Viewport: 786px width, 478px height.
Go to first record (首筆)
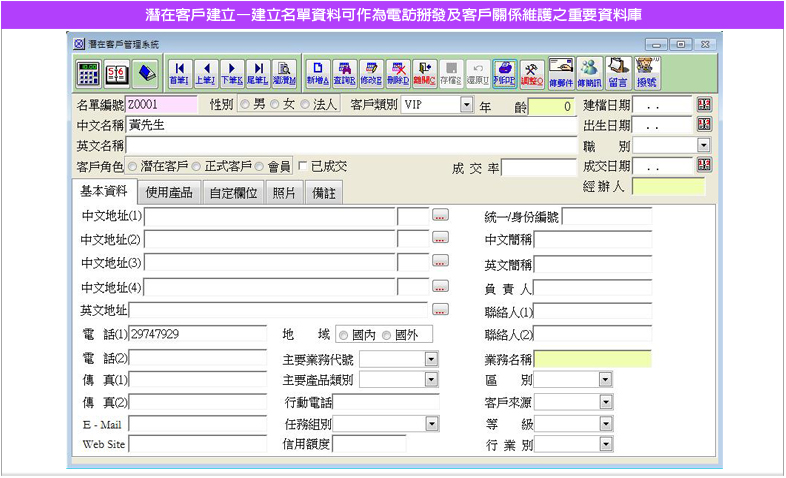[x=179, y=73]
